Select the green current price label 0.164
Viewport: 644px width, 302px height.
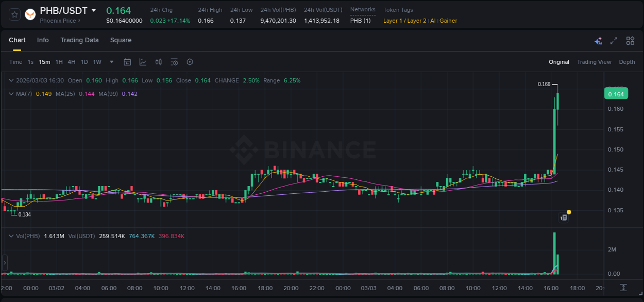pyautogui.click(x=617, y=93)
